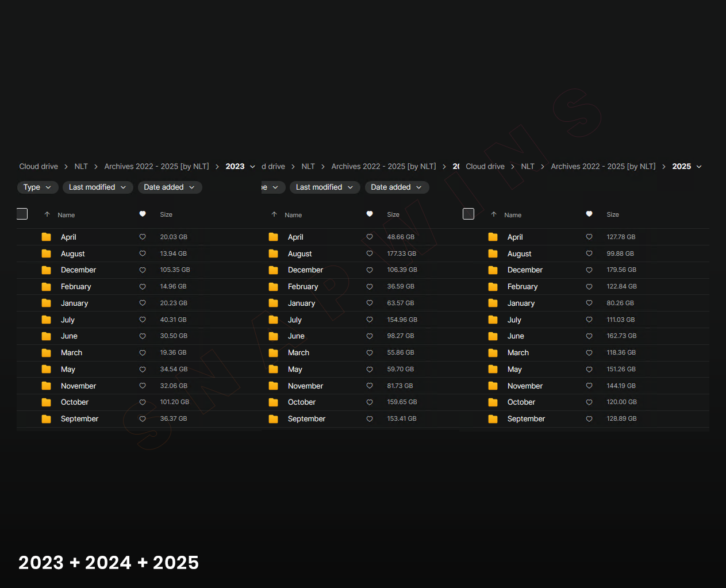This screenshot has height=588, width=726.
Task: Click the Name column header in 2025 list
Action: pyautogui.click(x=513, y=215)
